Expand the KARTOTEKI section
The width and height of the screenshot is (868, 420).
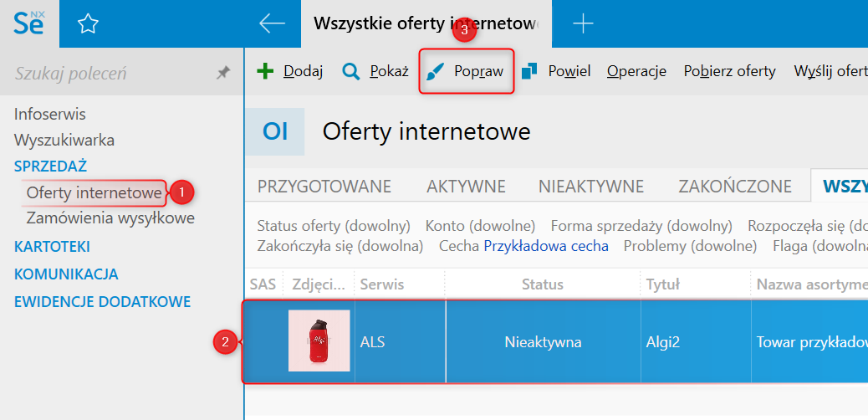[x=52, y=247]
